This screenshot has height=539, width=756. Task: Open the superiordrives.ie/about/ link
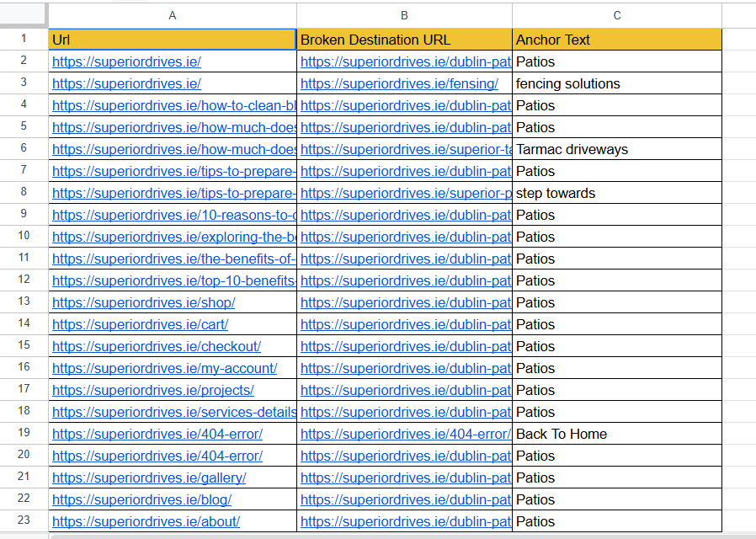coord(146,521)
